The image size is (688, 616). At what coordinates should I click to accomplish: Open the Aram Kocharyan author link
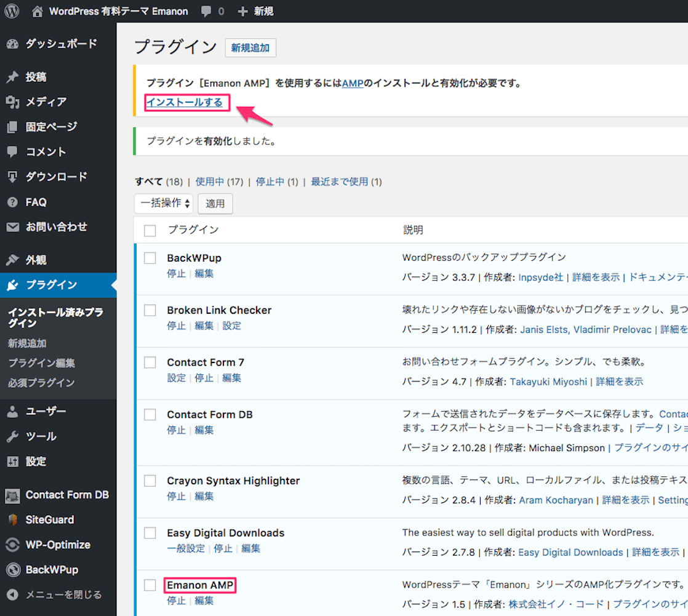(x=556, y=500)
